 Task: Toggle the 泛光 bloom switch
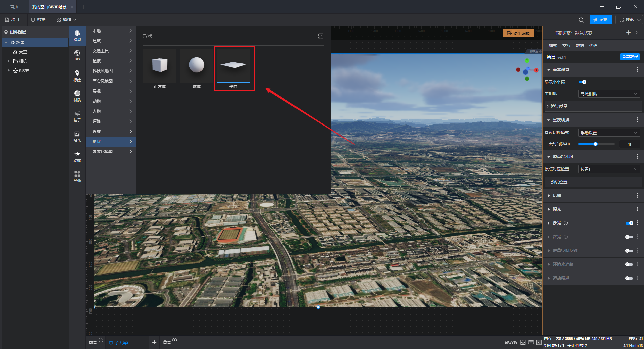point(629,223)
